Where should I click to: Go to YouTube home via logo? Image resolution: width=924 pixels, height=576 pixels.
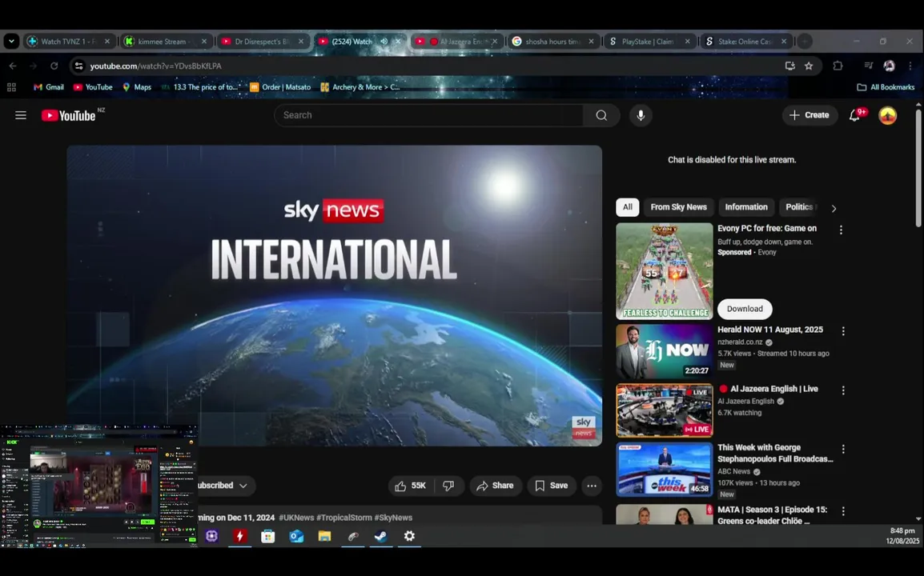tap(69, 115)
